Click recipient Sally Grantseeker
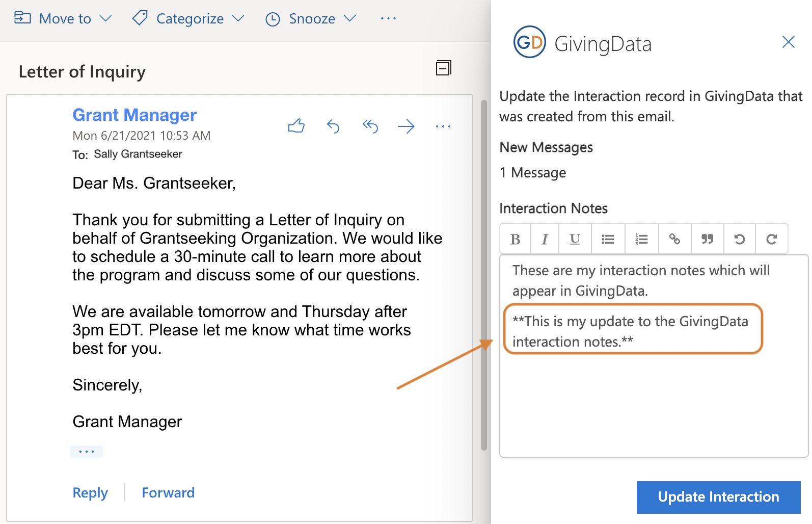The image size is (812, 524). [x=138, y=154]
